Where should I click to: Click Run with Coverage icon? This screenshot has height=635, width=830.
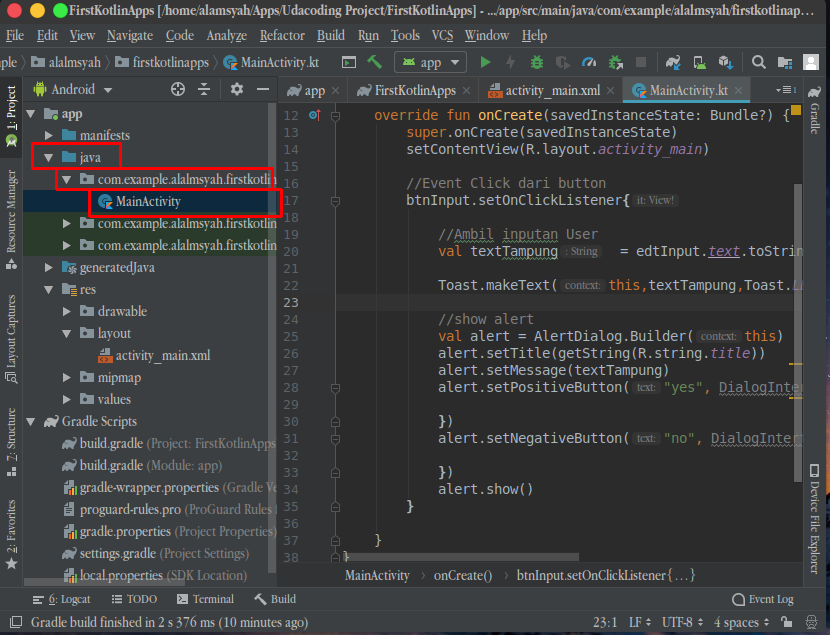[562, 62]
